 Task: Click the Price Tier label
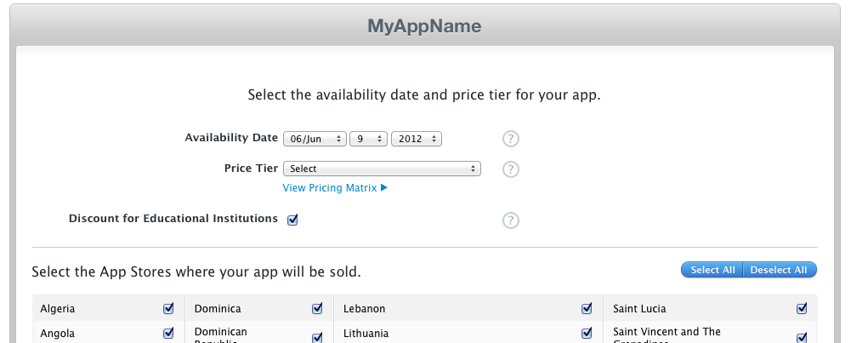(x=252, y=168)
